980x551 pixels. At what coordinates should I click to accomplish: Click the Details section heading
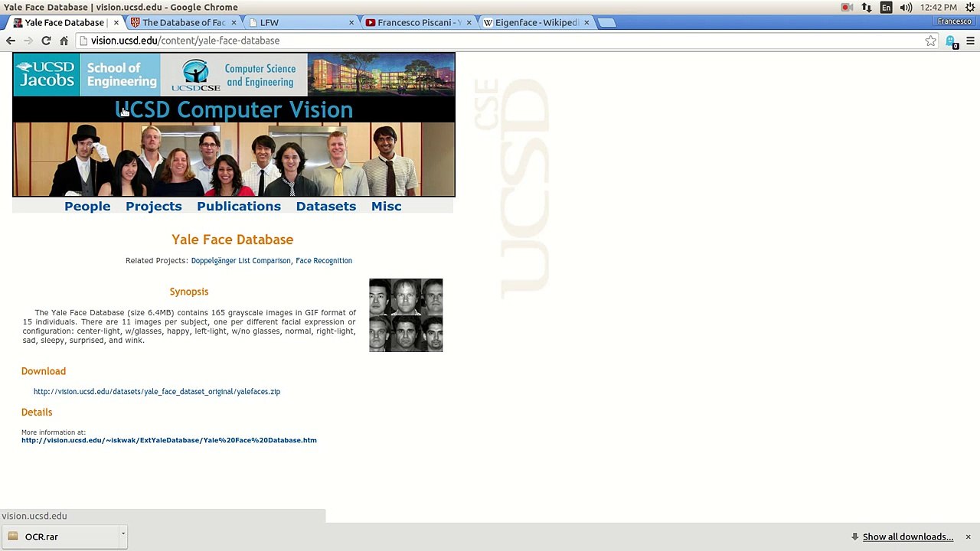coord(37,412)
